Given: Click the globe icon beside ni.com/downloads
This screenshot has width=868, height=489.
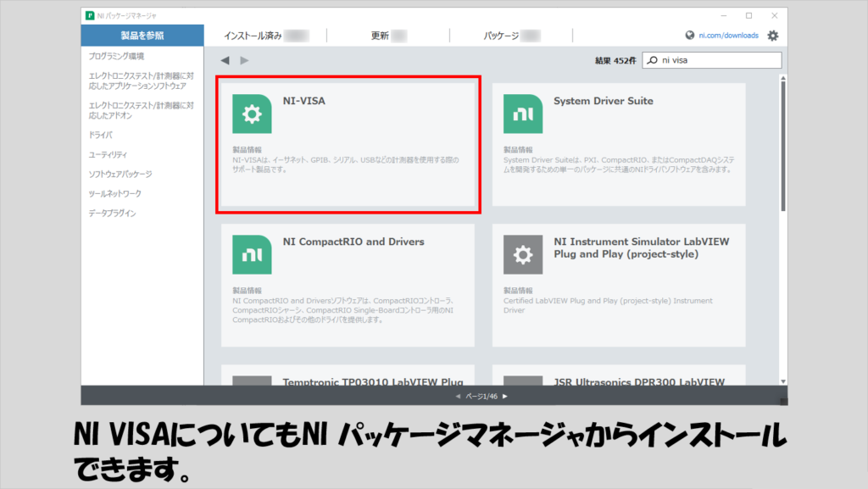Looking at the screenshot, I should point(690,36).
